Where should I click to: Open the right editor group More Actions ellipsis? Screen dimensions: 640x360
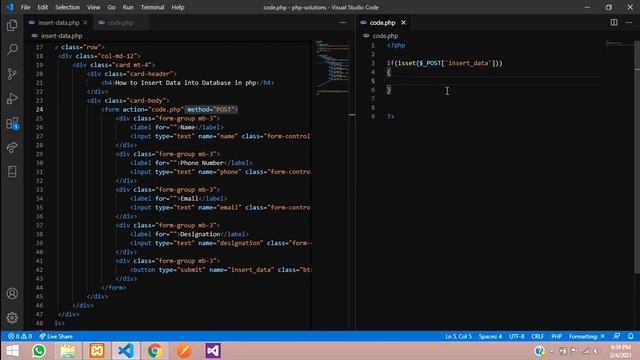pos(629,22)
